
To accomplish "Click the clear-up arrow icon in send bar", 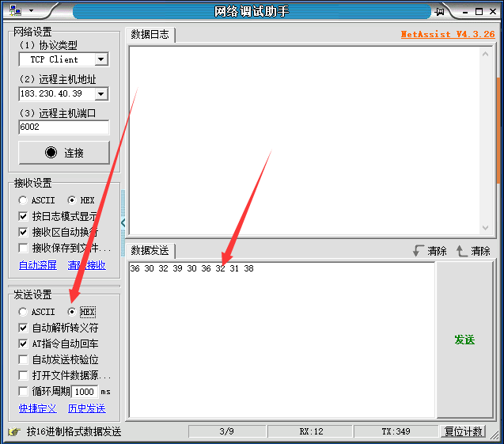I will (461, 251).
